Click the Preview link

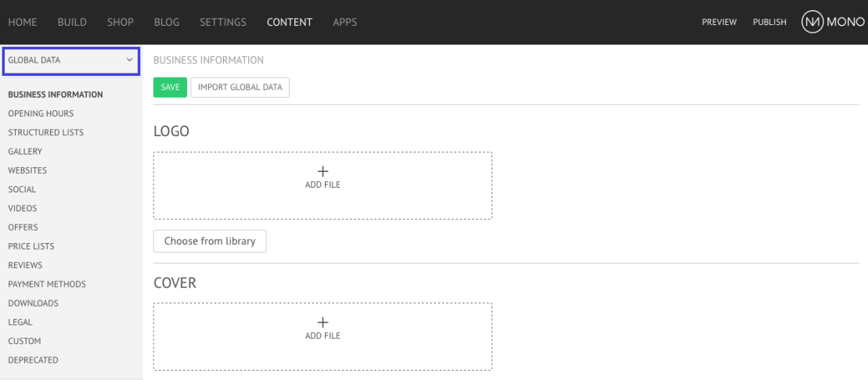(719, 22)
